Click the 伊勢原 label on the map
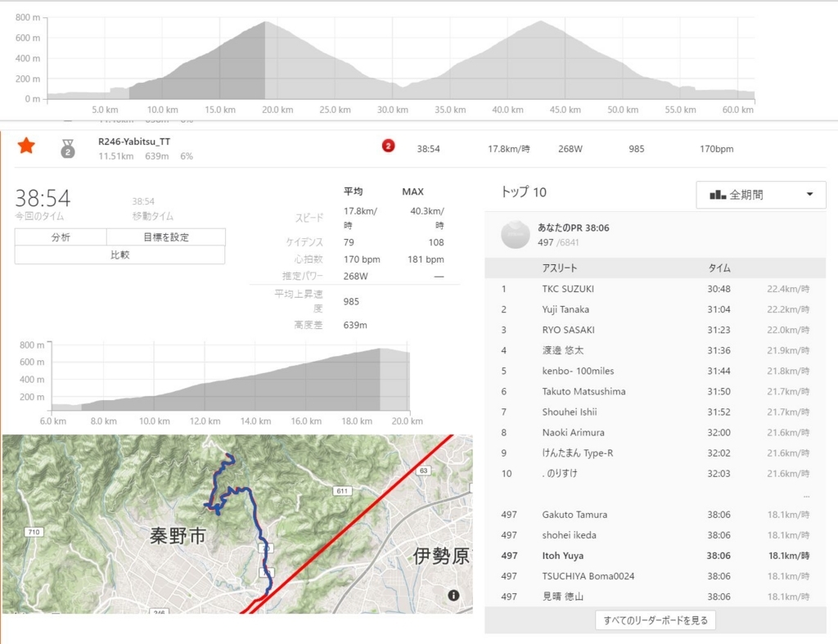This screenshot has width=838, height=644. coord(441,556)
